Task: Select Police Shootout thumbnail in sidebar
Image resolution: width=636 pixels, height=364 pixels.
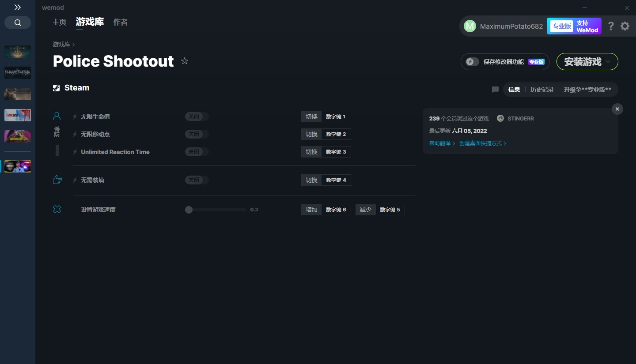Action: (18, 166)
